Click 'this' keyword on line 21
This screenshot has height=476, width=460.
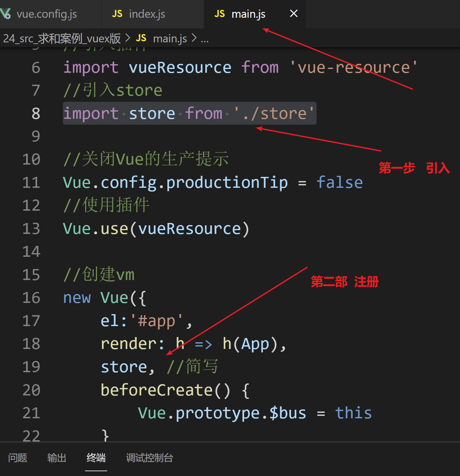(x=353, y=412)
